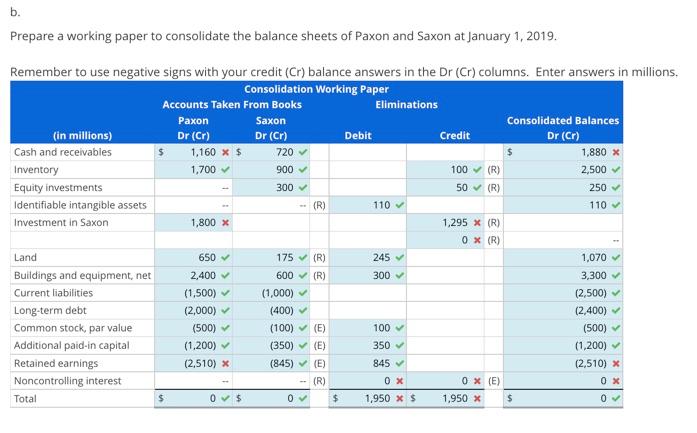Click the Accounts Taken From Books header
The height and width of the screenshot is (433, 697).
(232, 105)
